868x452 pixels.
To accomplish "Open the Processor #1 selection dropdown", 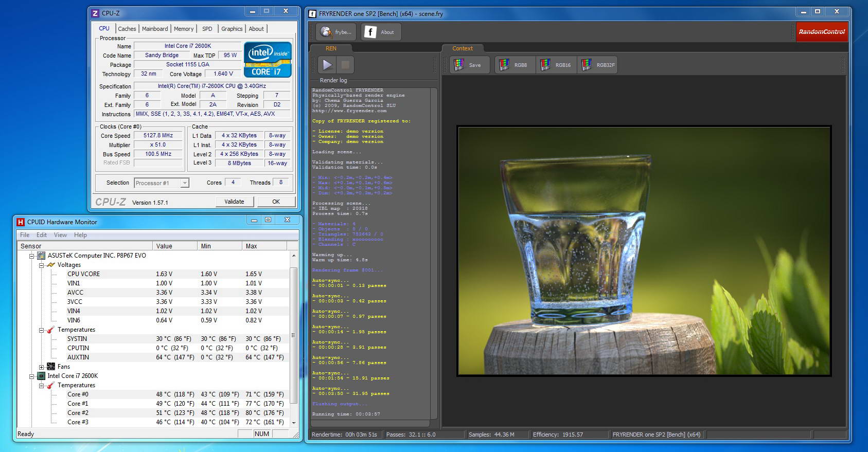I will click(162, 183).
